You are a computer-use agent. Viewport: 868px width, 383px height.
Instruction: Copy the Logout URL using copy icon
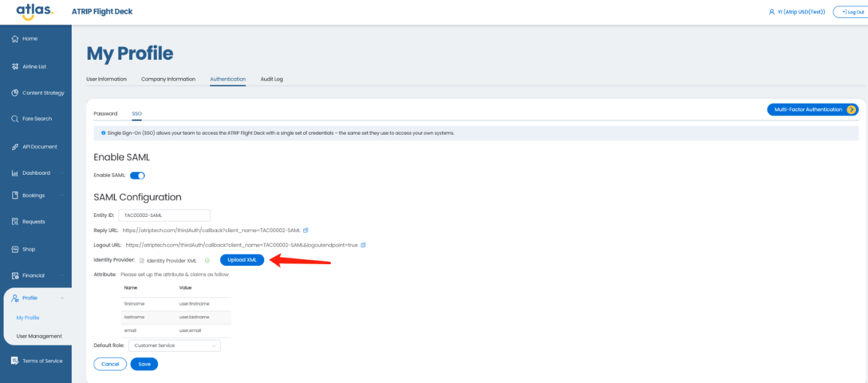[x=364, y=245]
